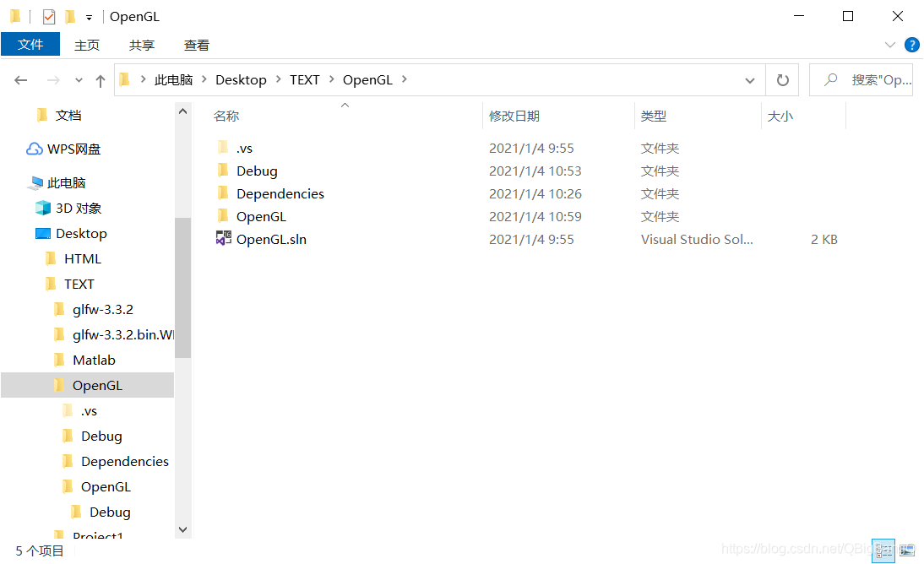Click the Properties checkmark icon in title bar
Image resolution: width=924 pixels, height=564 pixels.
[x=49, y=17]
